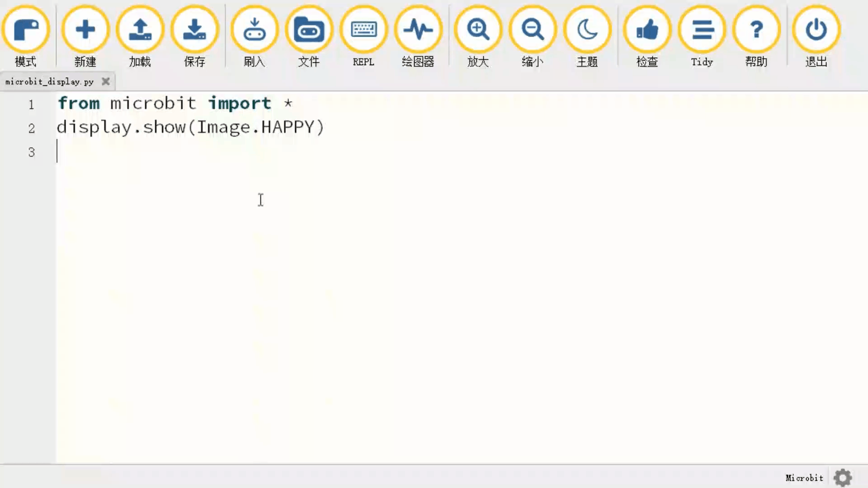868x488 pixels.
Task: Flash code to micro:bit with 刷入
Action: (255, 36)
